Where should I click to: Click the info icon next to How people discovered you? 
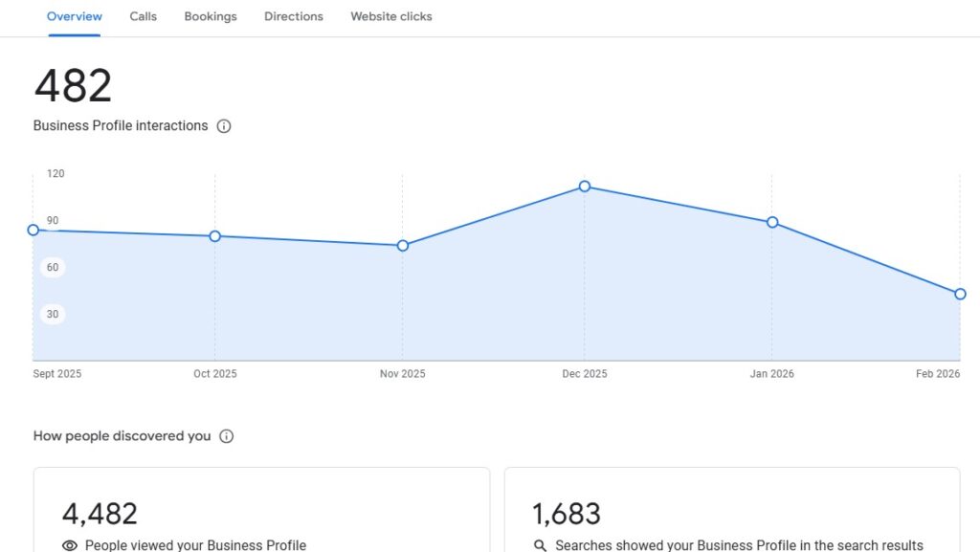tap(226, 435)
